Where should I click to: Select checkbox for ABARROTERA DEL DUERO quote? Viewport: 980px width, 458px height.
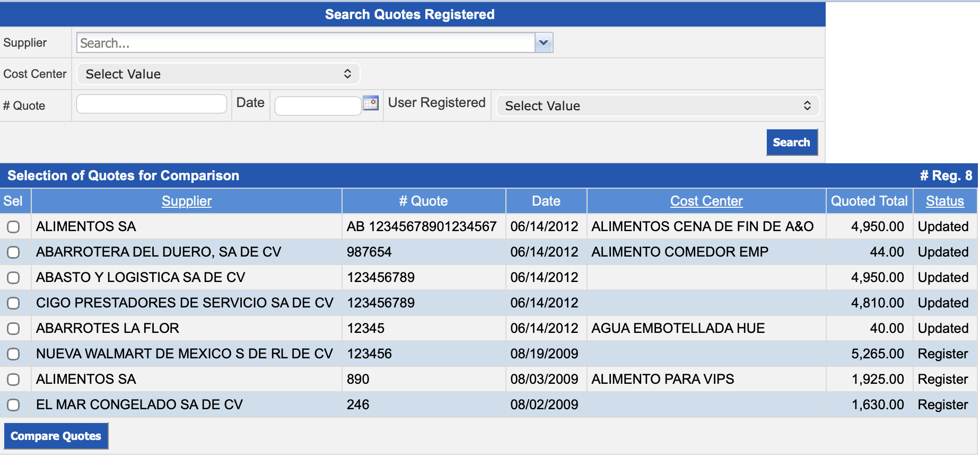point(13,252)
